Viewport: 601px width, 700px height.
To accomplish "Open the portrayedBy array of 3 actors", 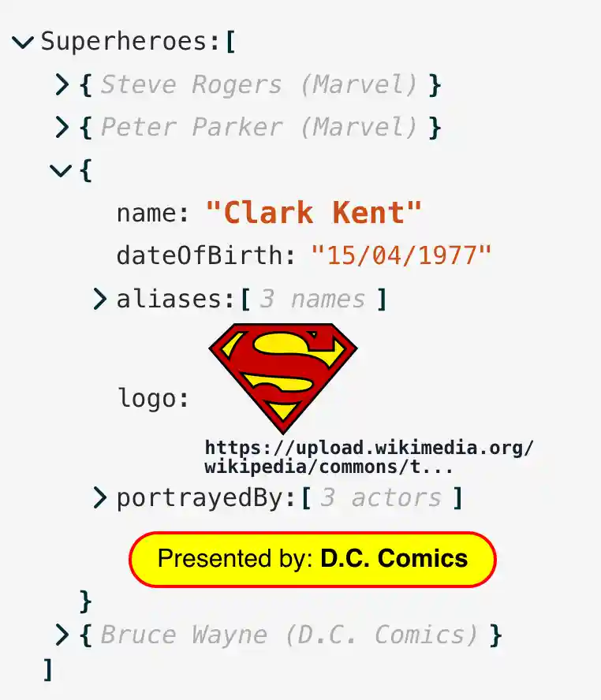I will click(x=100, y=497).
